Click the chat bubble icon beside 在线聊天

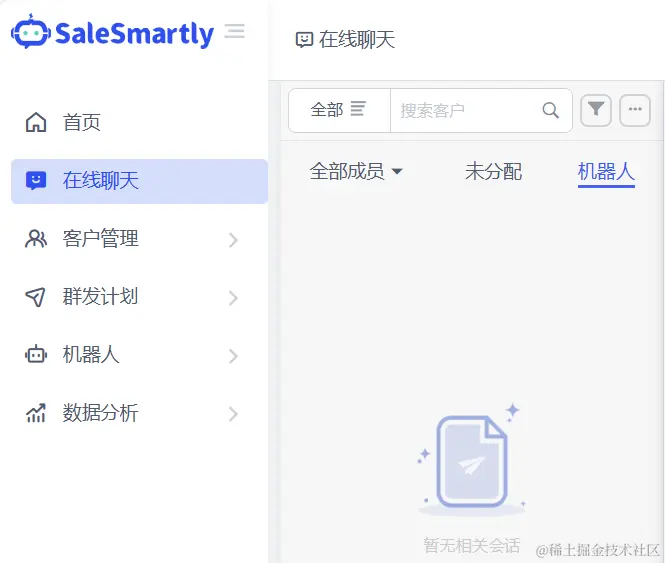tap(36, 181)
